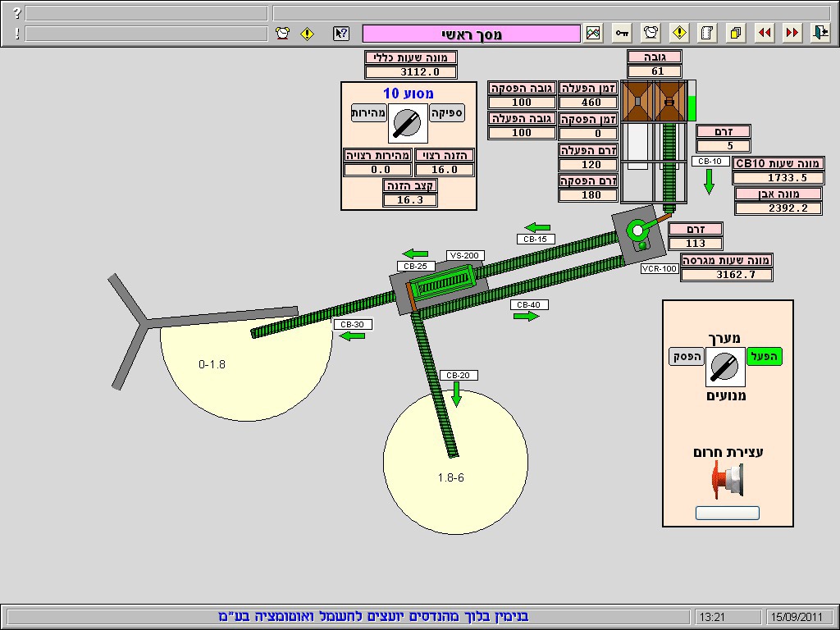Screen dimensions: 840x630
Task: Turn the מערך מנועים rotary switch
Action: (x=724, y=367)
